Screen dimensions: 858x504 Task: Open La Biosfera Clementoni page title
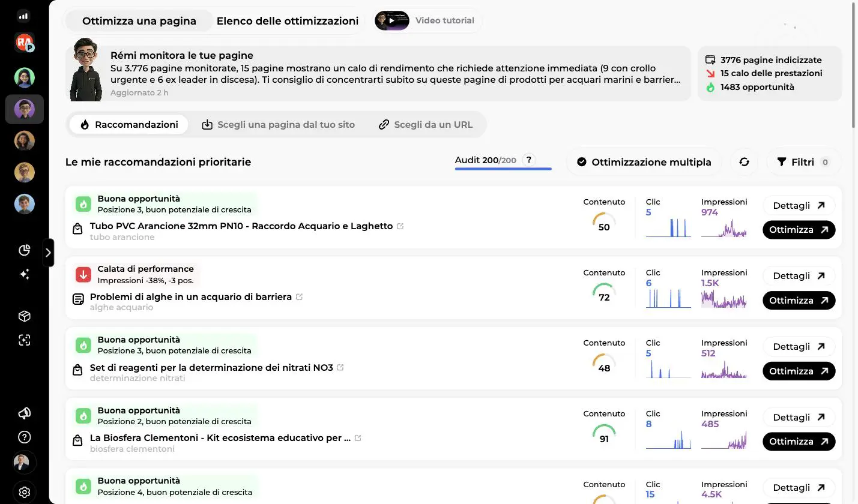pos(220,438)
